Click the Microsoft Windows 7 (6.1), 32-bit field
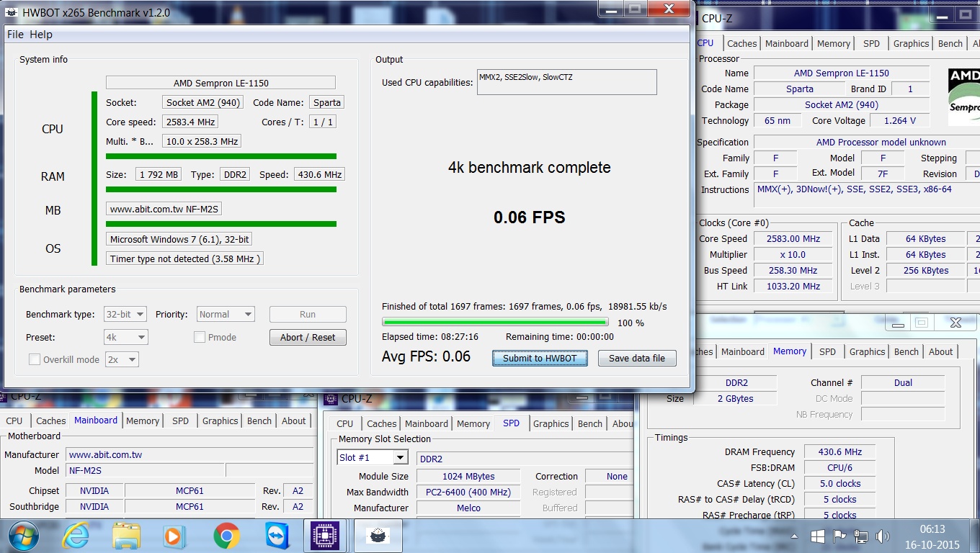980x553 pixels. tap(179, 239)
